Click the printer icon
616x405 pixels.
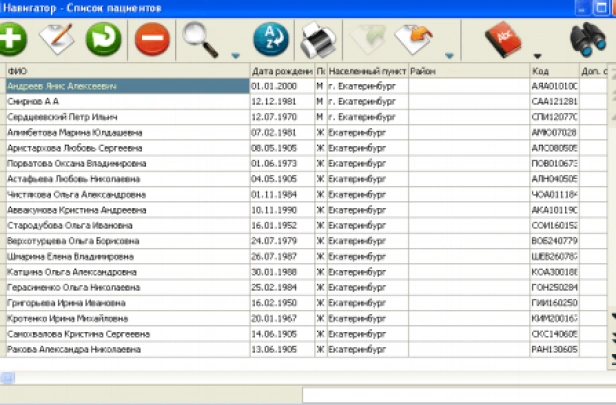point(319,40)
